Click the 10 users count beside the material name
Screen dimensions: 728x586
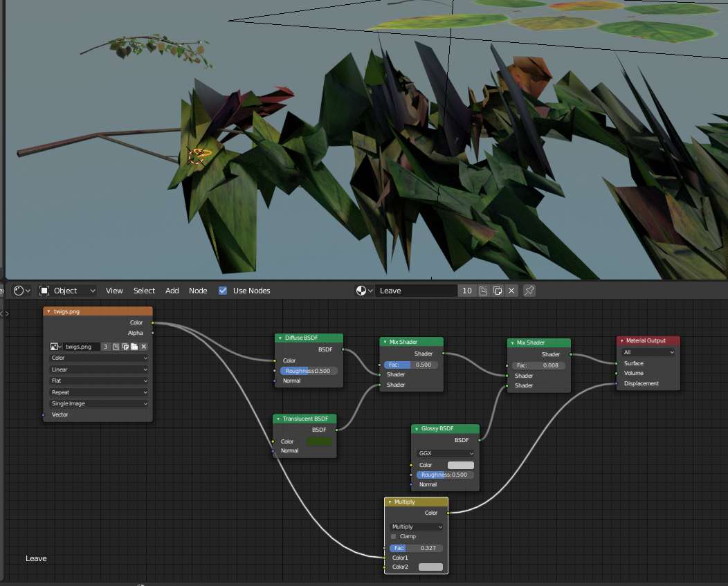467,291
